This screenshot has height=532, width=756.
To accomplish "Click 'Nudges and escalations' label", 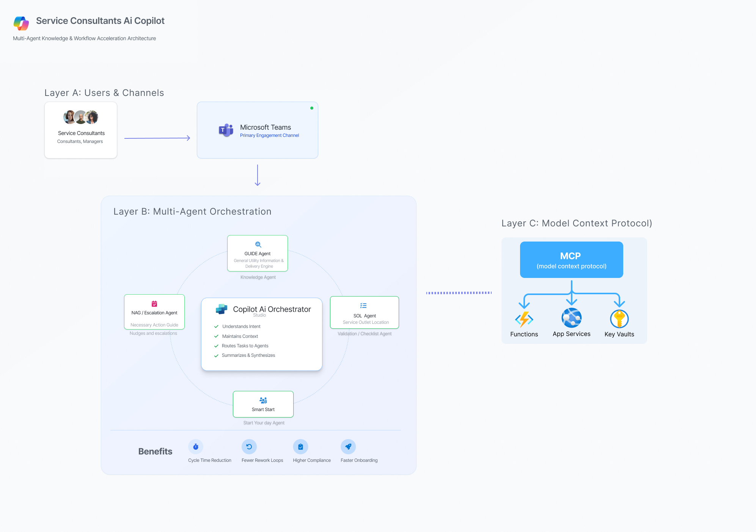I will (x=153, y=333).
